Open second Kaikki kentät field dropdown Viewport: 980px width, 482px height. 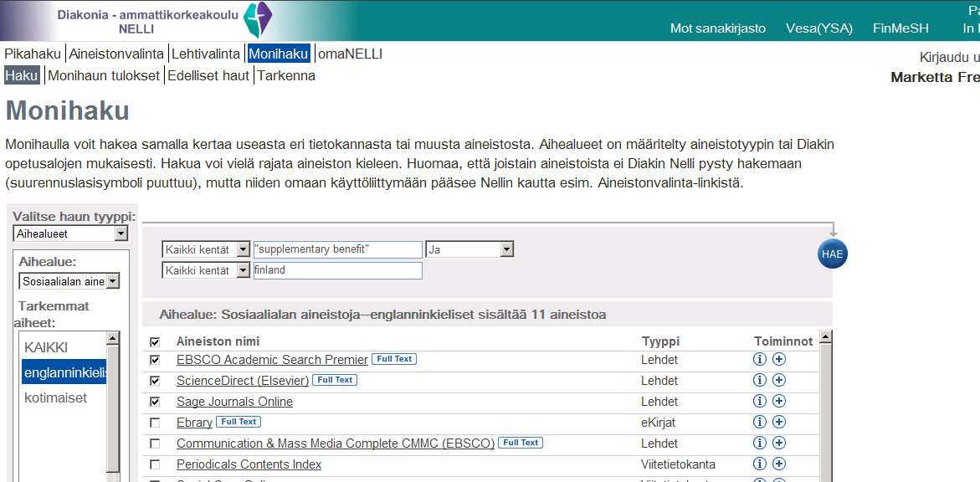point(206,270)
